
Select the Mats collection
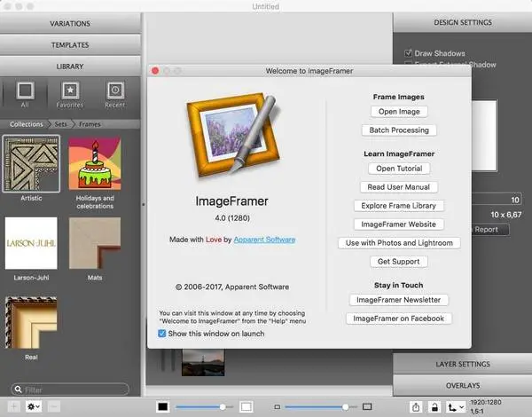[x=95, y=243]
